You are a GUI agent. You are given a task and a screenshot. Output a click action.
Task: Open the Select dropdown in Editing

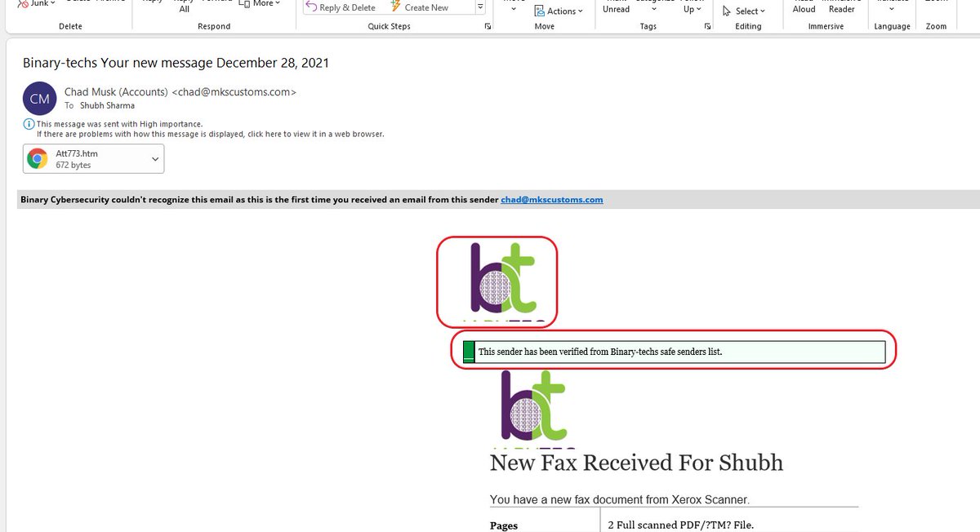coord(744,11)
